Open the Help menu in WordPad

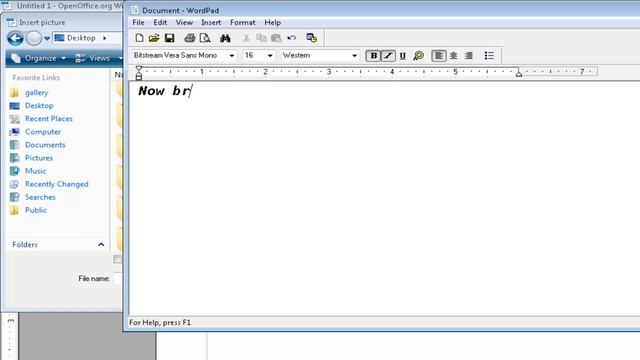(272, 22)
